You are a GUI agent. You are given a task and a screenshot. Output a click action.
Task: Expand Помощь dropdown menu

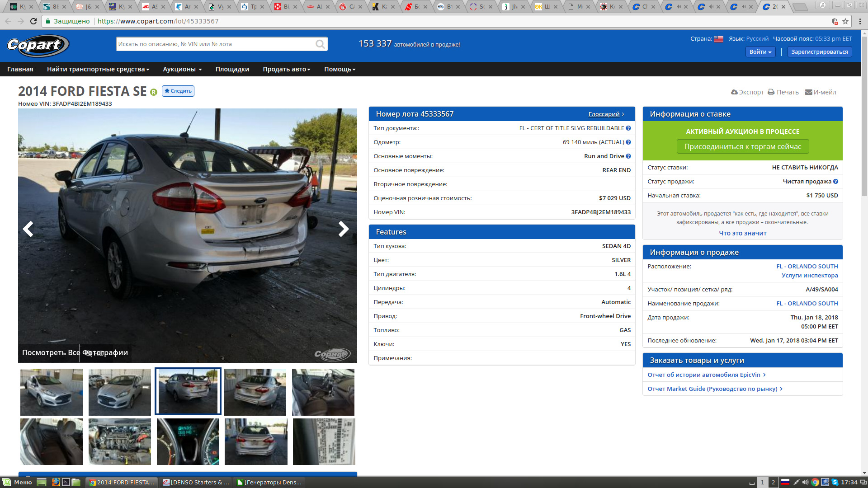pyautogui.click(x=340, y=69)
